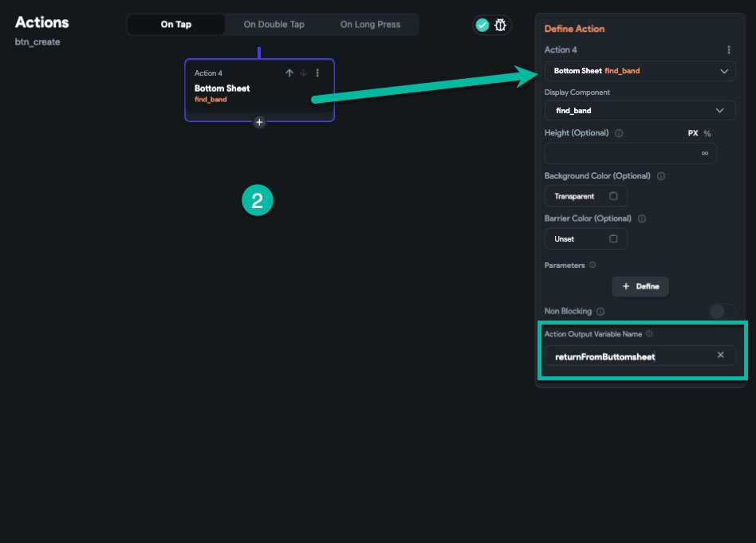Show Height (Optional) info tooltip icon
Image resolution: width=756 pixels, height=543 pixels.
pos(619,133)
